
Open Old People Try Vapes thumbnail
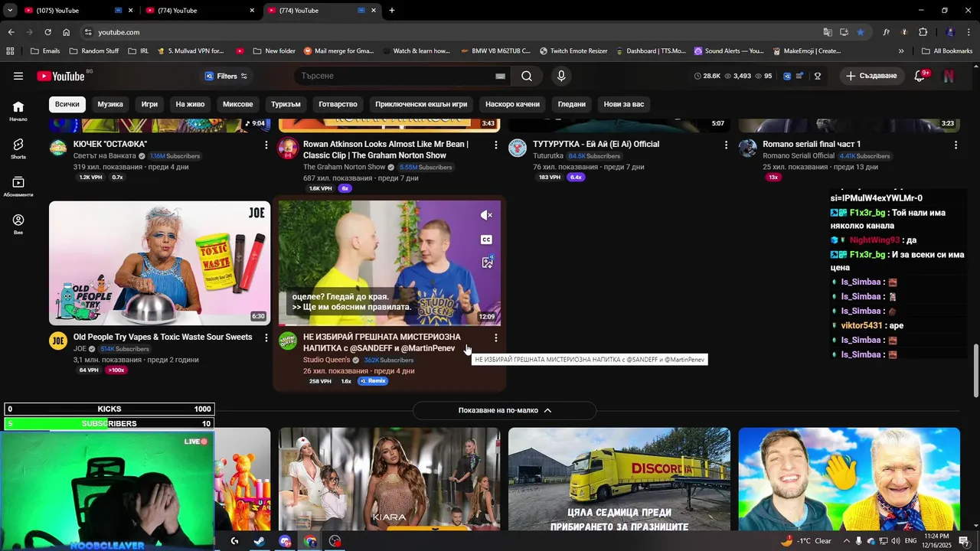[x=159, y=263]
